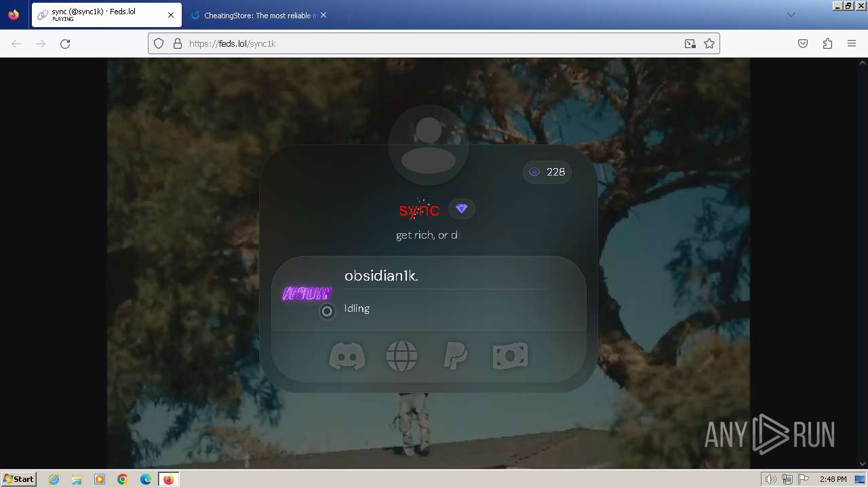This screenshot has width=868, height=488.
Task: Open the Windows Start menu
Action: coord(19,479)
